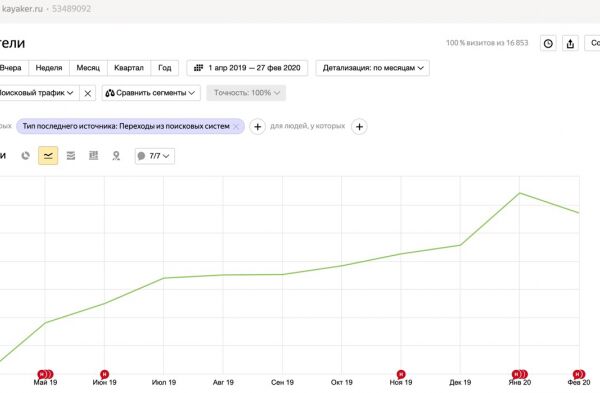
Task: Click the Янв 20 annotation markers
Action: tap(520, 374)
